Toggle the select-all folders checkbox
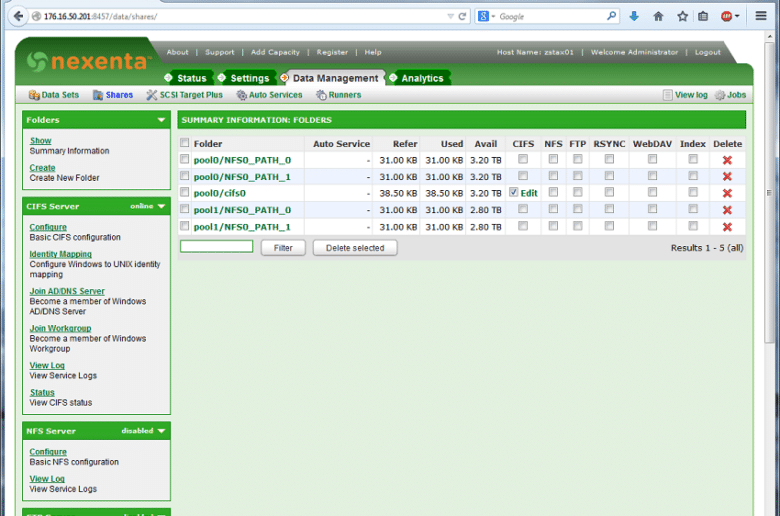The width and height of the screenshot is (780, 516). [x=185, y=143]
